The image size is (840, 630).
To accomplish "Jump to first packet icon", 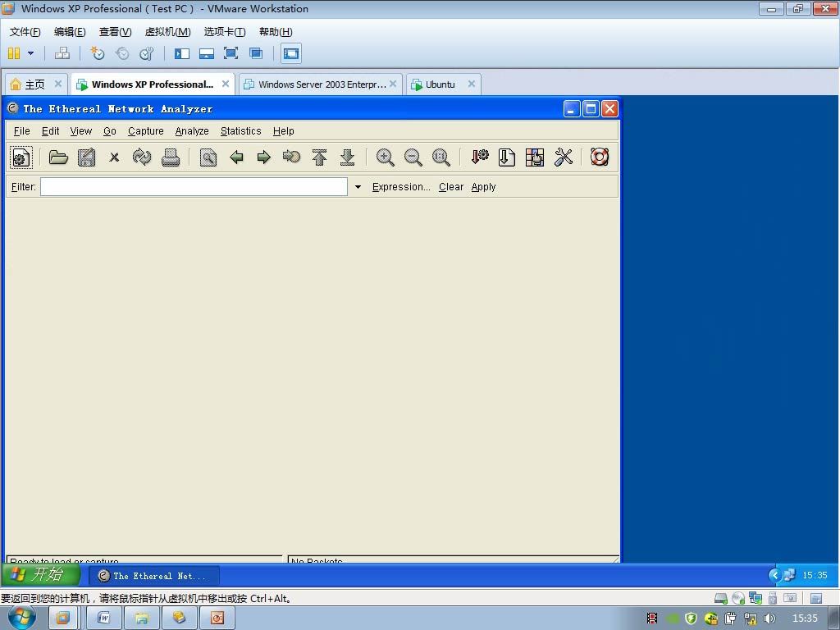I will 319,157.
